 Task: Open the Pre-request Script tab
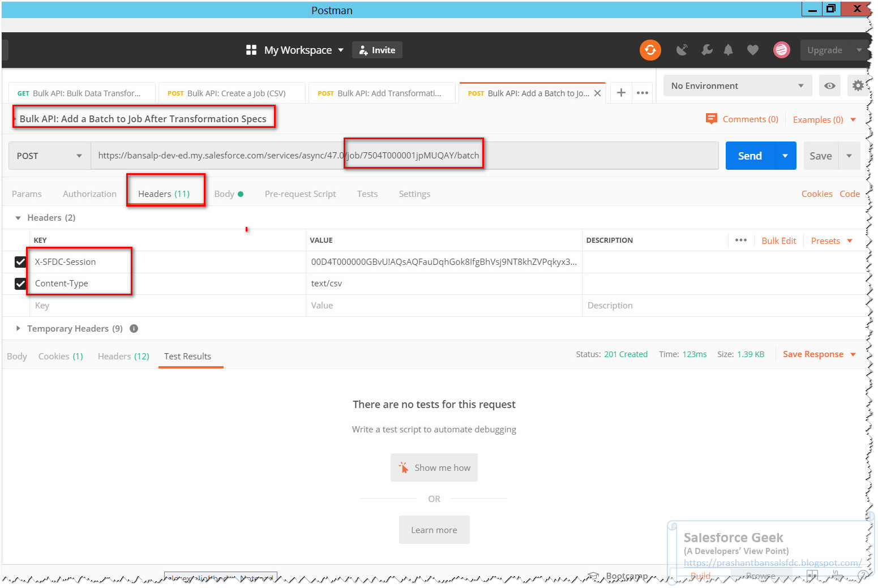click(x=300, y=194)
